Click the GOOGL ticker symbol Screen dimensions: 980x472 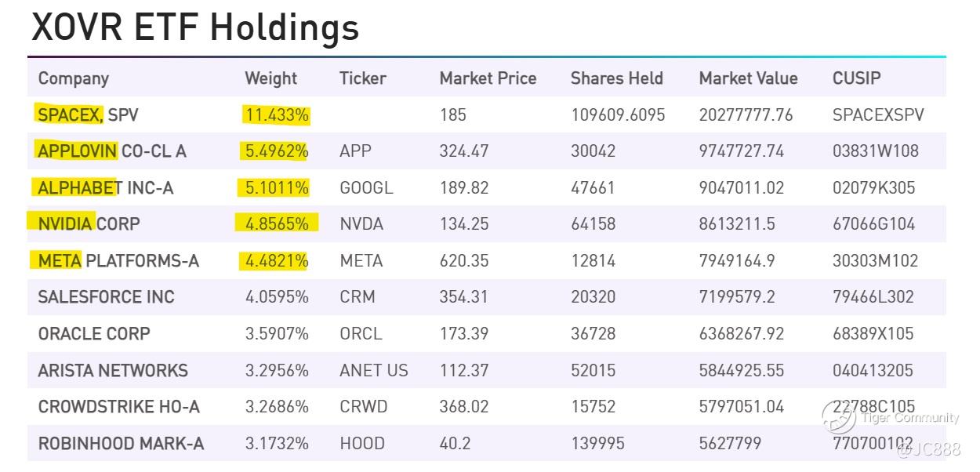click(366, 188)
